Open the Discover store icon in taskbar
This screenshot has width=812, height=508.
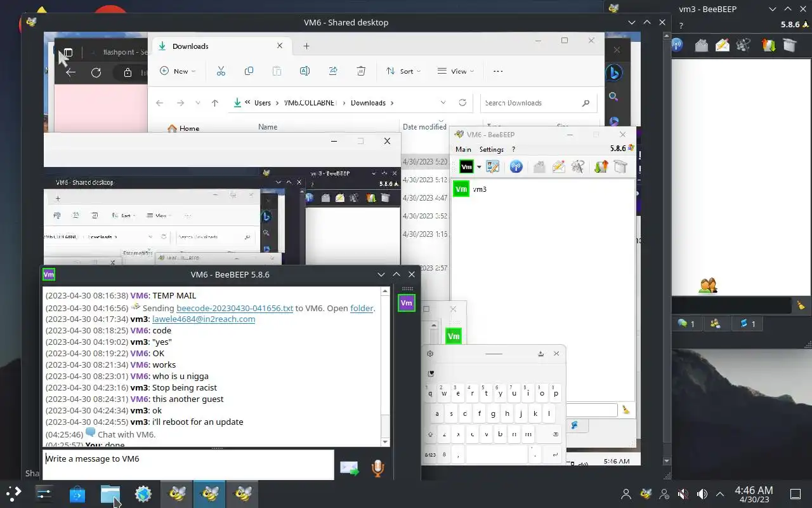point(77,494)
